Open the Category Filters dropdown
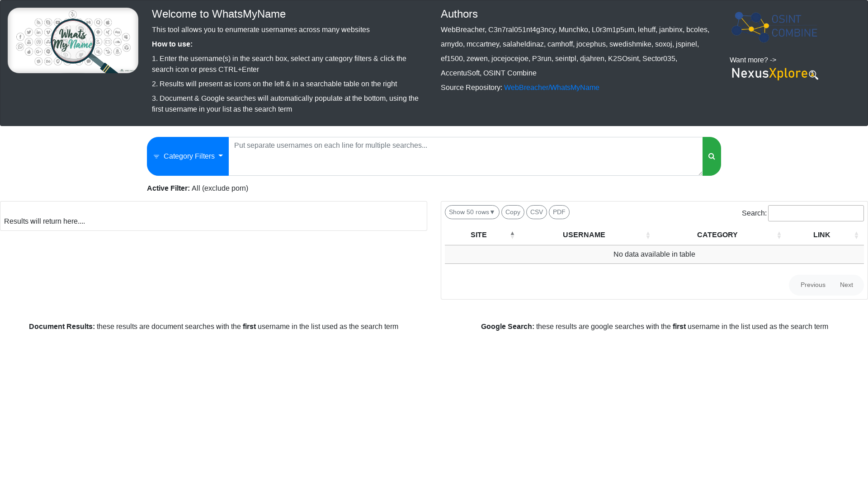 pyautogui.click(x=188, y=156)
